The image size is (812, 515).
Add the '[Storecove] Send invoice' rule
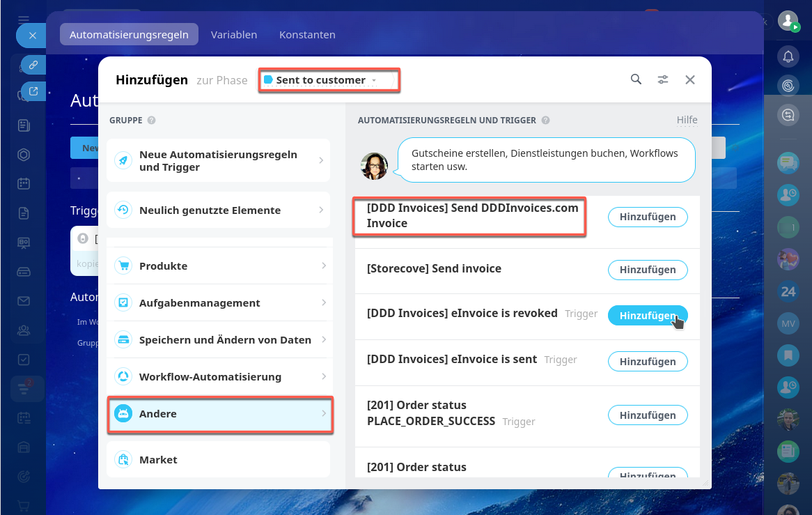648,270
